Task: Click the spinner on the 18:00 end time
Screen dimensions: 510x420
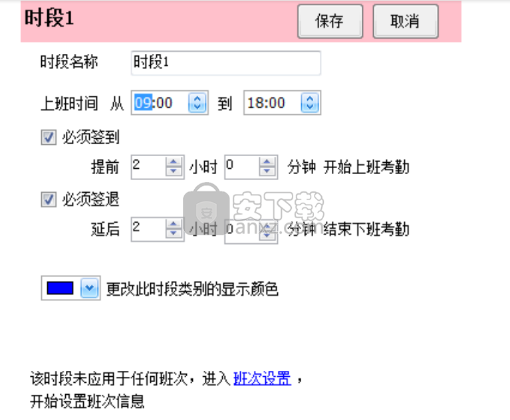Action: tap(310, 103)
